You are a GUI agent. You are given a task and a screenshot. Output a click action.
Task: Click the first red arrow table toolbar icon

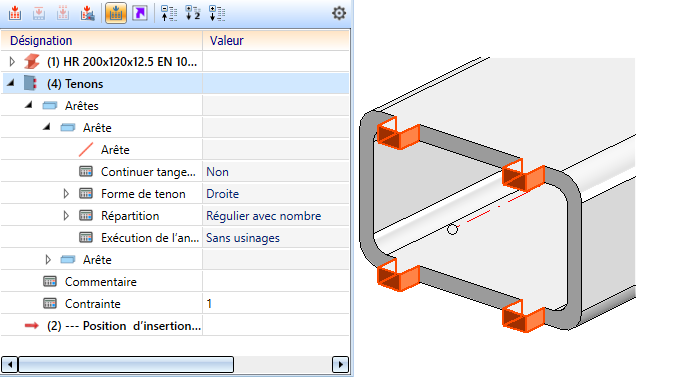click(15, 13)
